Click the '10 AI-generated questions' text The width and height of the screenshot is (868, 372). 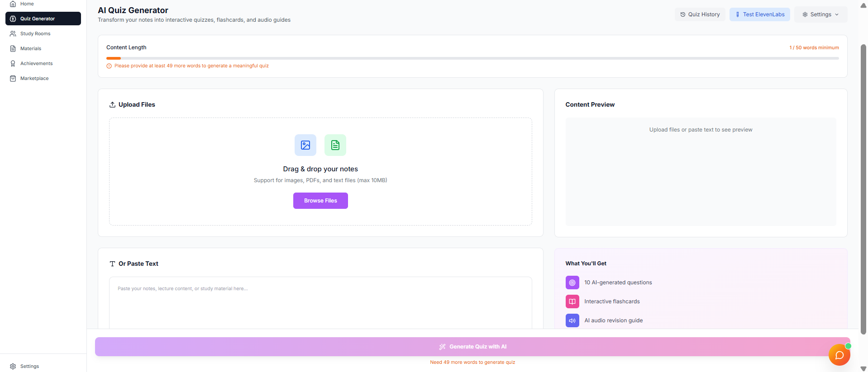(618, 283)
